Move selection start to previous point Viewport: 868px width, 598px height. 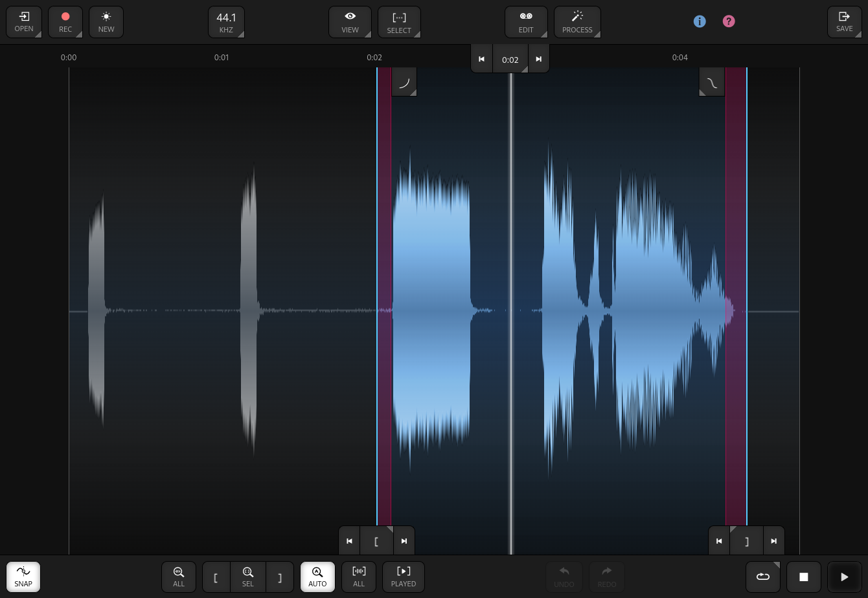(349, 541)
